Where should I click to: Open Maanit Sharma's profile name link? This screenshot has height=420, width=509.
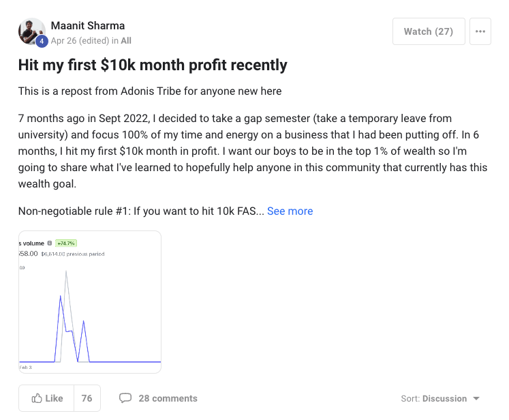pyautogui.click(x=88, y=26)
